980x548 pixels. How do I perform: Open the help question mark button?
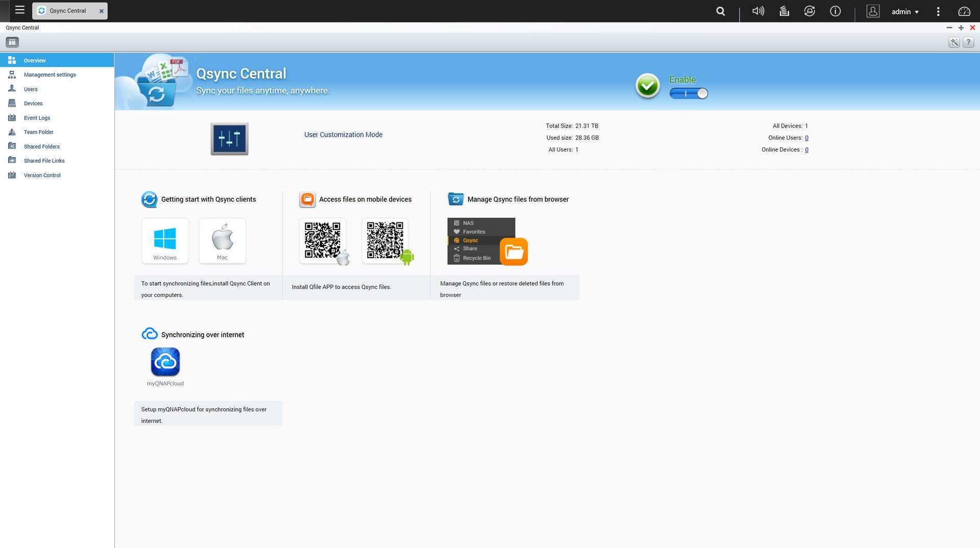tap(968, 42)
